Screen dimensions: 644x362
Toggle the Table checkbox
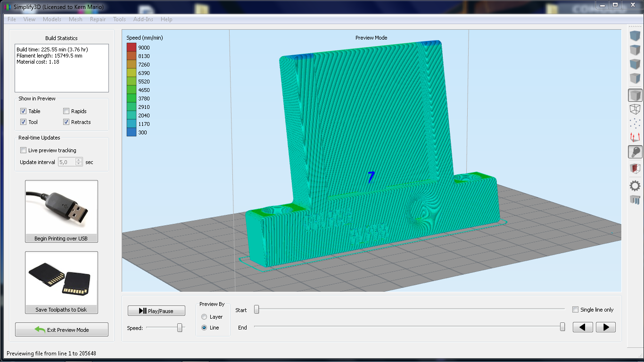point(23,111)
